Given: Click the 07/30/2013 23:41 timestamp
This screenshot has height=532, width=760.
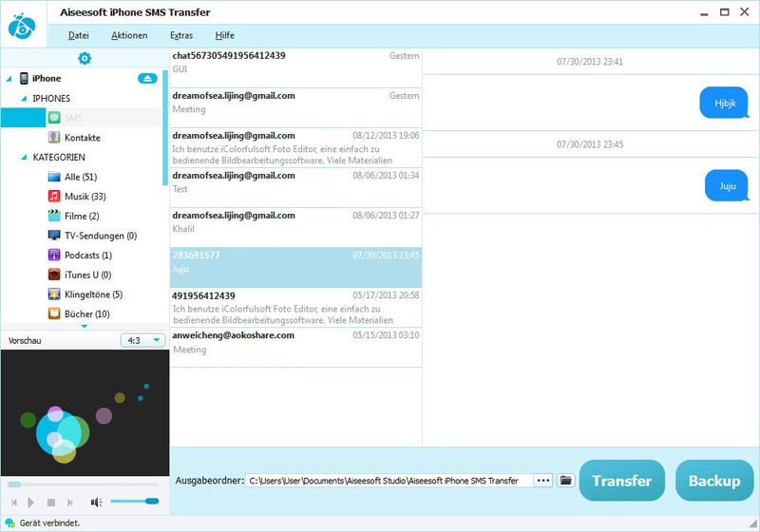Looking at the screenshot, I should pyautogui.click(x=590, y=62).
